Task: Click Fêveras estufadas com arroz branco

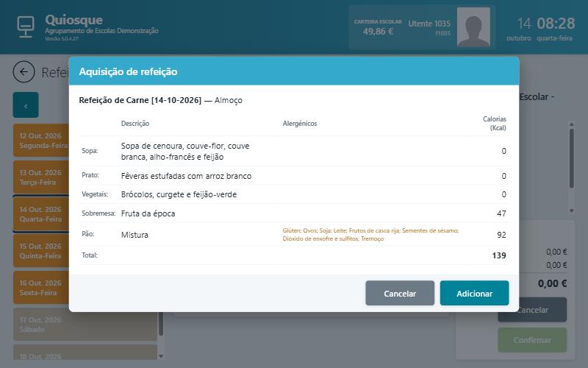Action: 187,176
